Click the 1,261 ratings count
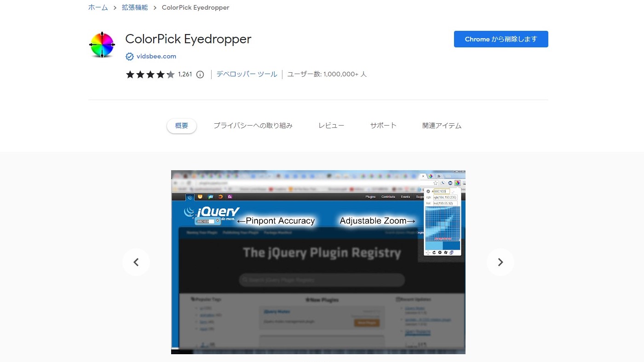This screenshot has height=362, width=644. [185, 74]
